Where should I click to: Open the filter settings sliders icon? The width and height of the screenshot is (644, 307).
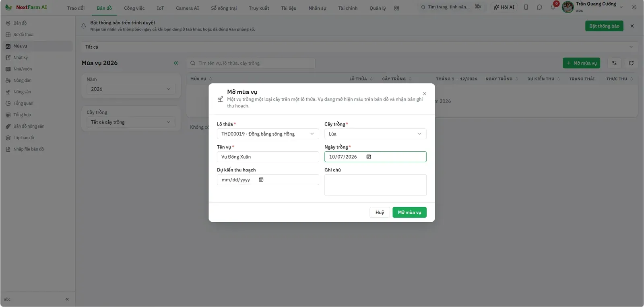click(614, 63)
